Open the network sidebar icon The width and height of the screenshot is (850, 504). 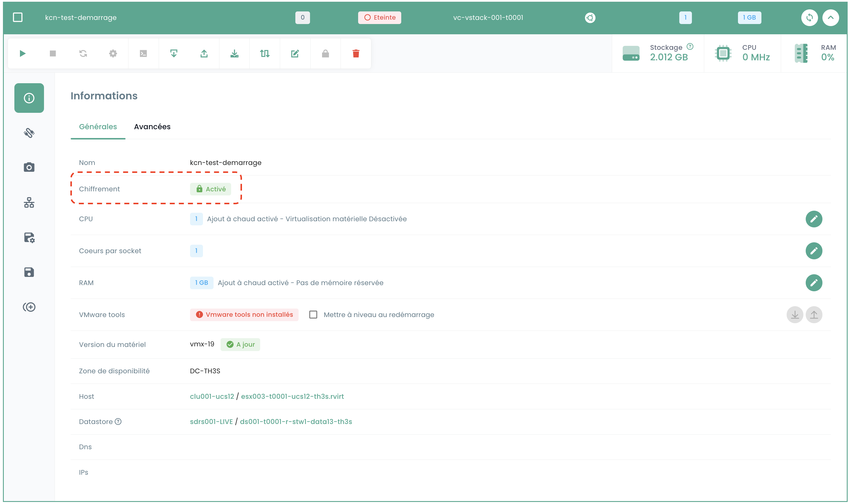pos(29,202)
